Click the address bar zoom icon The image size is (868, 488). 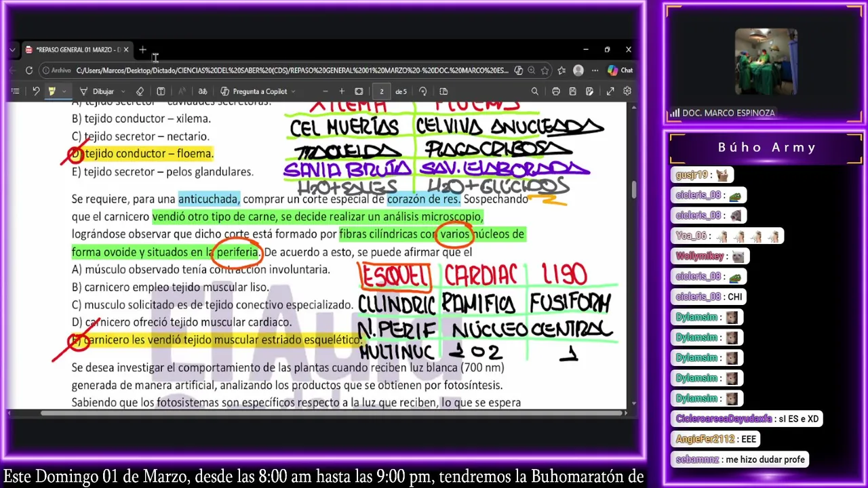531,70
